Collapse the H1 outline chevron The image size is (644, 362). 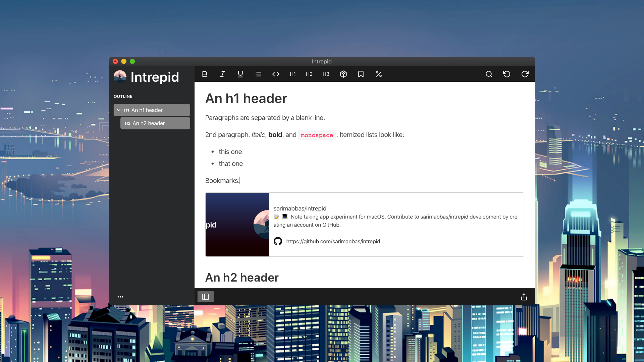[119, 110]
